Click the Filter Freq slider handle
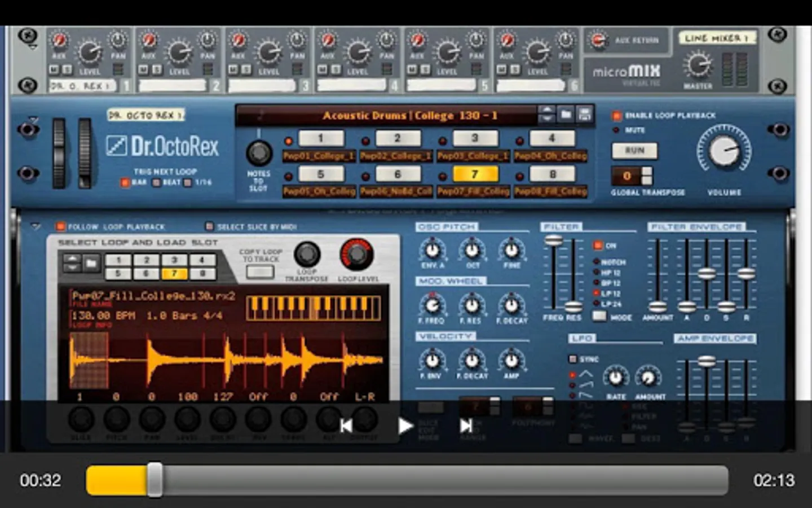Image resolution: width=812 pixels, height=508 pixels. [x=554, y=241]
